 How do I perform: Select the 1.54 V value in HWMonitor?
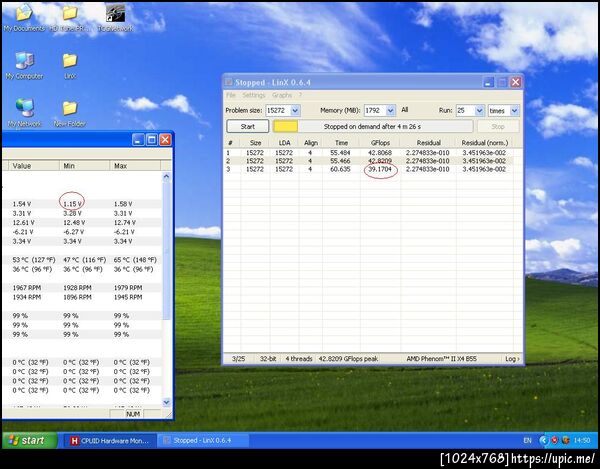point(21,204)
